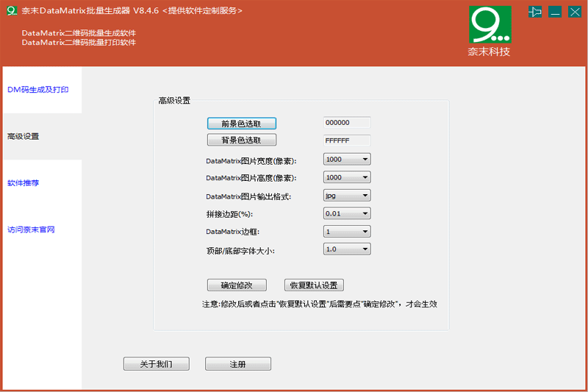Viewport: 588px width, 392px height.
Task: Click the DataMatrix边框 label
Action: click(x=232, y=232)
